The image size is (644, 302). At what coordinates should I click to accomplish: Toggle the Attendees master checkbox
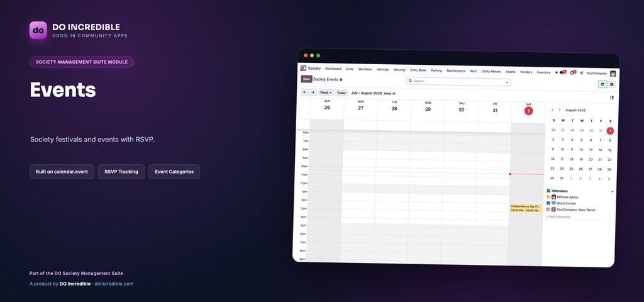pos(548,191)
